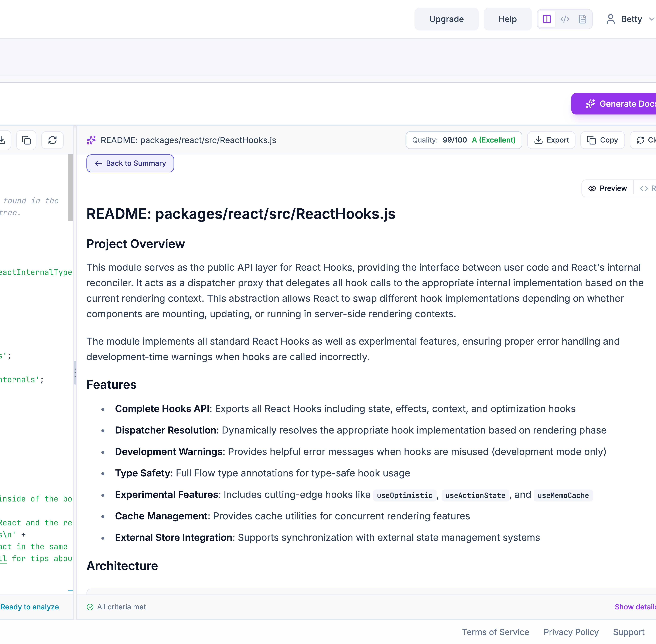This screenshot has width=656, height=644.
Task: Switch to code view using angle-brackets icon
Action: tap(565, 19)
